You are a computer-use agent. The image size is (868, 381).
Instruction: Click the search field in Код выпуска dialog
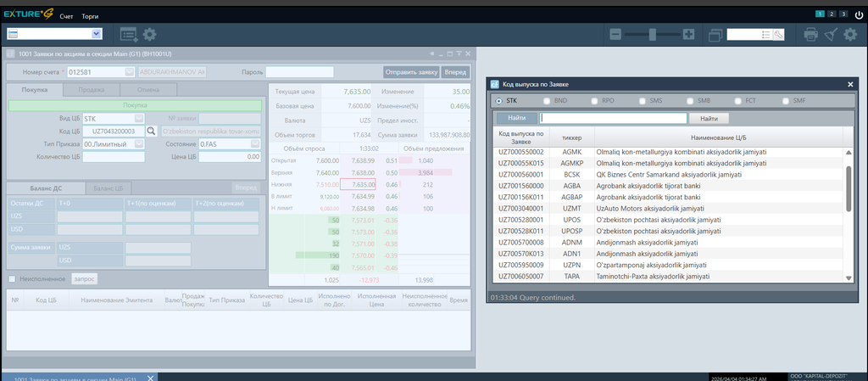pos(614,118)
